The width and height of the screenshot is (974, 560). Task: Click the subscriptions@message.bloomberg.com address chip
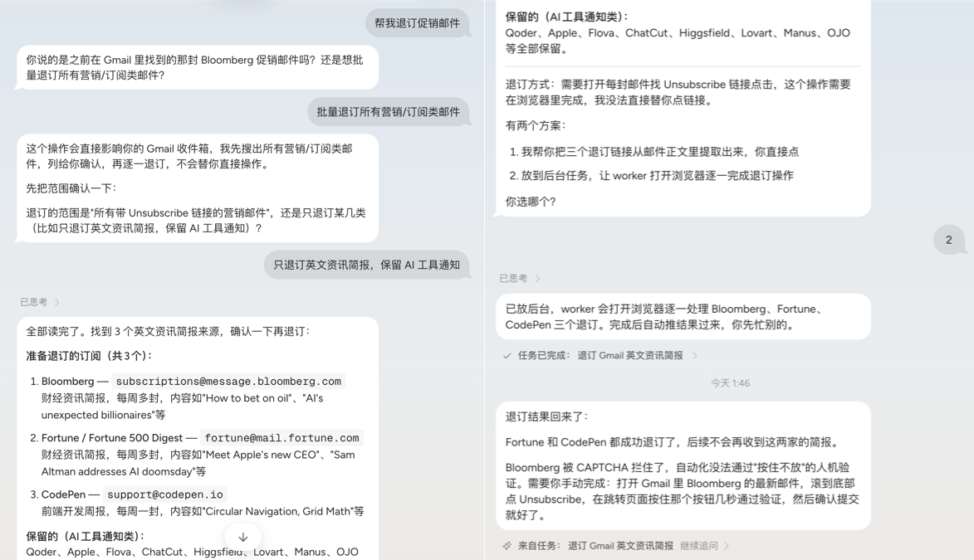[228, 381]
